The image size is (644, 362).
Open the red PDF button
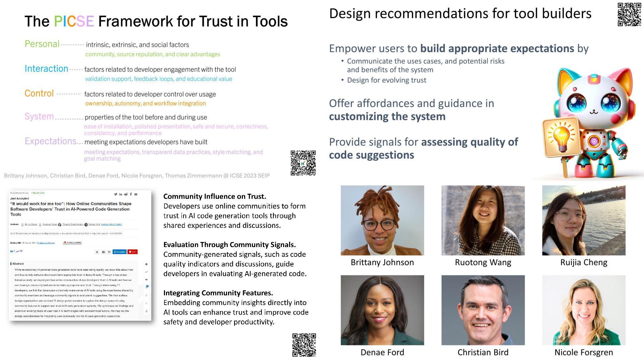[x=132, y=252]
